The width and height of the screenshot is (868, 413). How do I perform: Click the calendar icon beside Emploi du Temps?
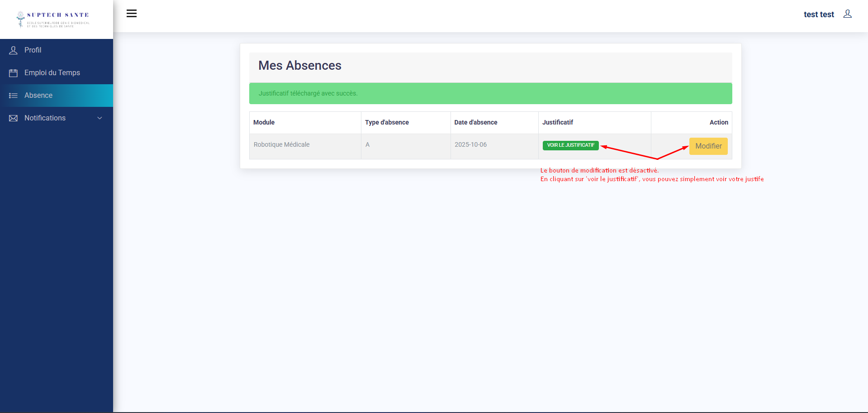(x=14, y=73)
